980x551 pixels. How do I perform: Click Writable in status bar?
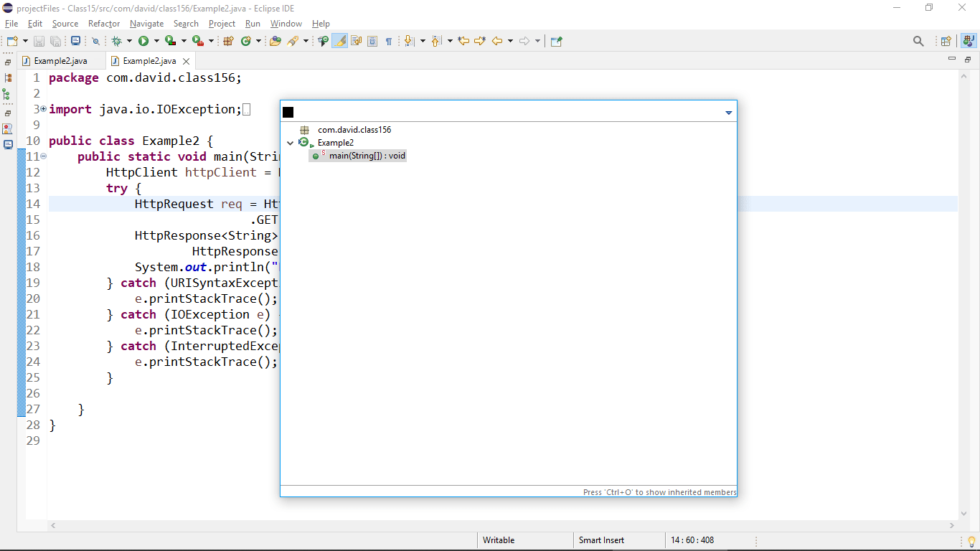click(x=499, y=540)
